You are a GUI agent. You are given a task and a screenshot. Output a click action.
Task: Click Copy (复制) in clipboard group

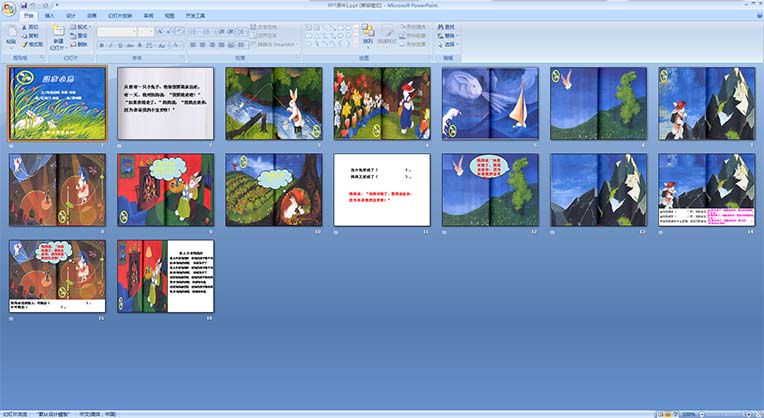pos(30,36)
